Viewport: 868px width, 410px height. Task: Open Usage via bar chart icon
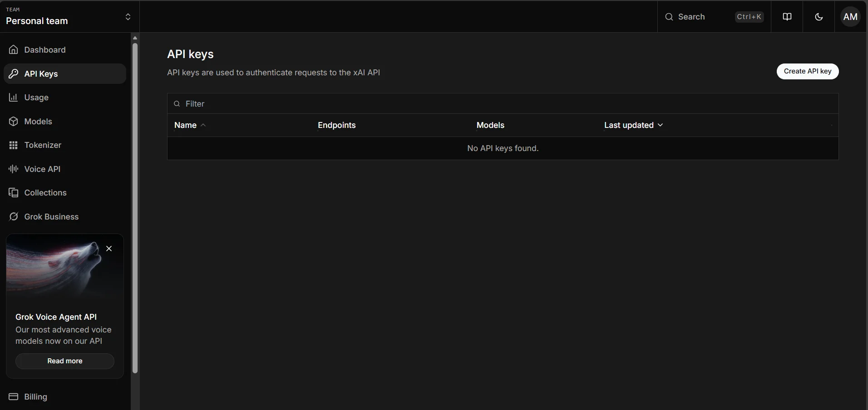point(14,98)
